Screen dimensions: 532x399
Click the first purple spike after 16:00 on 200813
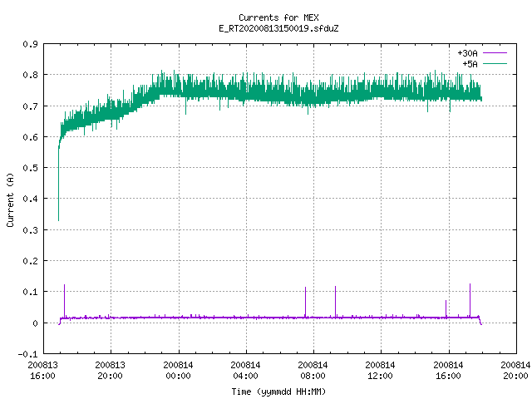(x=65, y=300)
